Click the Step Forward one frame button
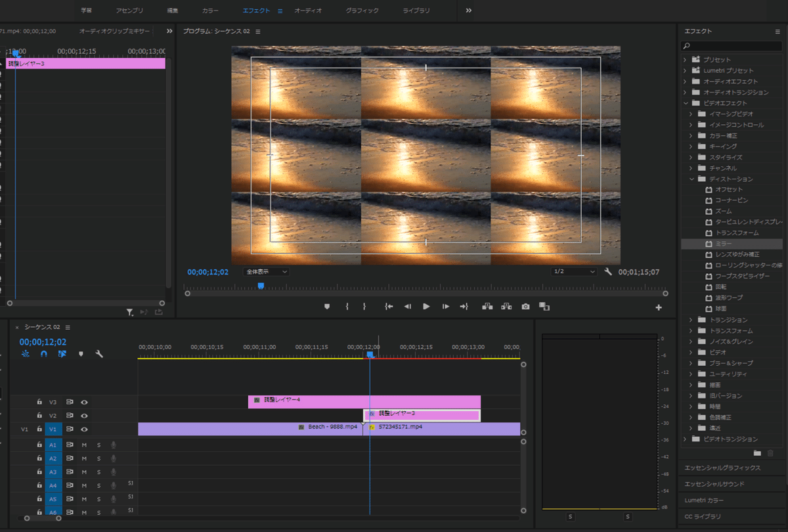Image resolution: width=788 pixels, height=532 pixels. tap(446, 306)
